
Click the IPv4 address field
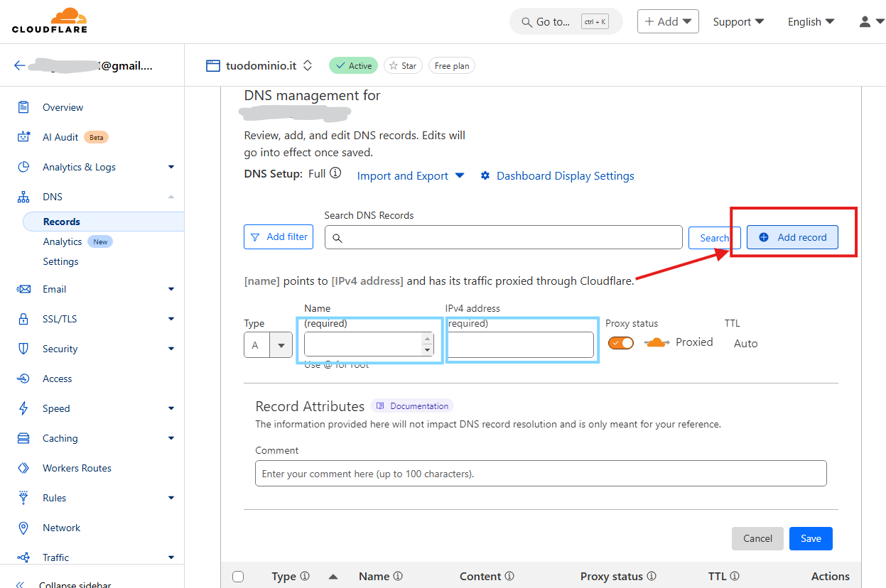click(521, 344)
